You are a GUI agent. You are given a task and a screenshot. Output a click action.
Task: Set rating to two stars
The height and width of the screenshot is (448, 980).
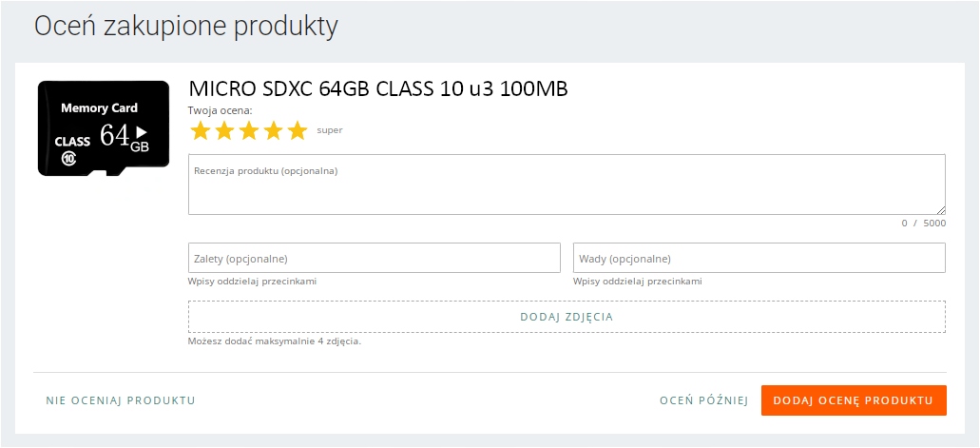[224, 131]
